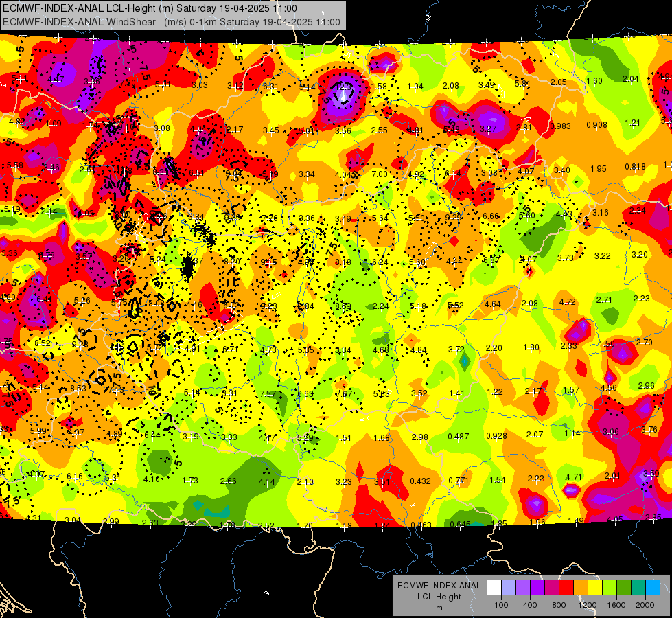Click the wind shear value 1.95

(x=599, y=169)
